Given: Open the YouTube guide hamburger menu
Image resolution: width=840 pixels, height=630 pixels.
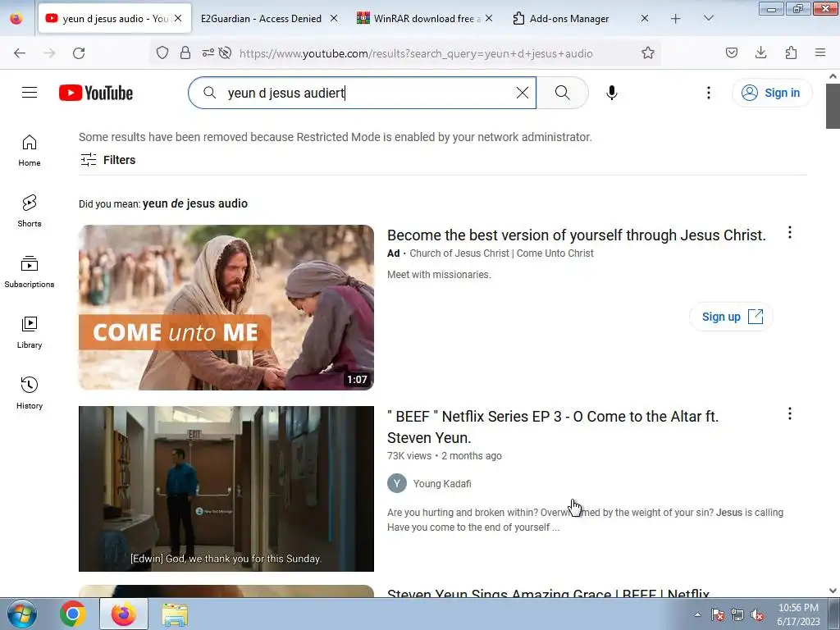Looking at the screenshot, I should pyautogui.click(x=30, y=93).
